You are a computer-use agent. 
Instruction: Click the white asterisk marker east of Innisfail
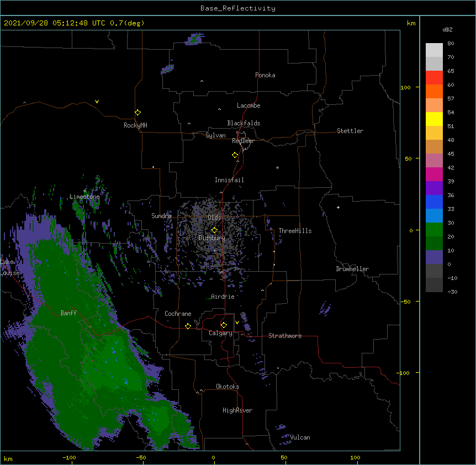click(x=277, y=167)
